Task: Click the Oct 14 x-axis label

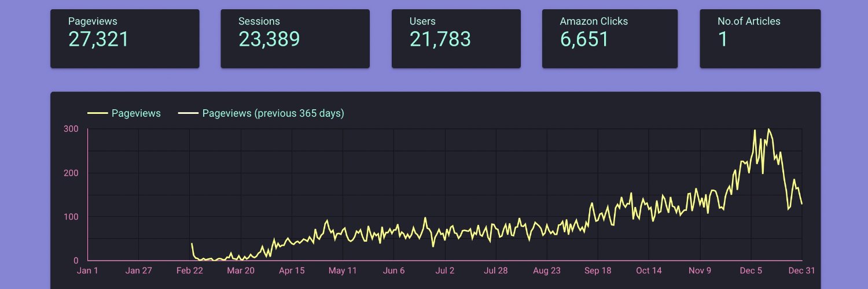Action: pyautogui.click(x=649, y=271)
